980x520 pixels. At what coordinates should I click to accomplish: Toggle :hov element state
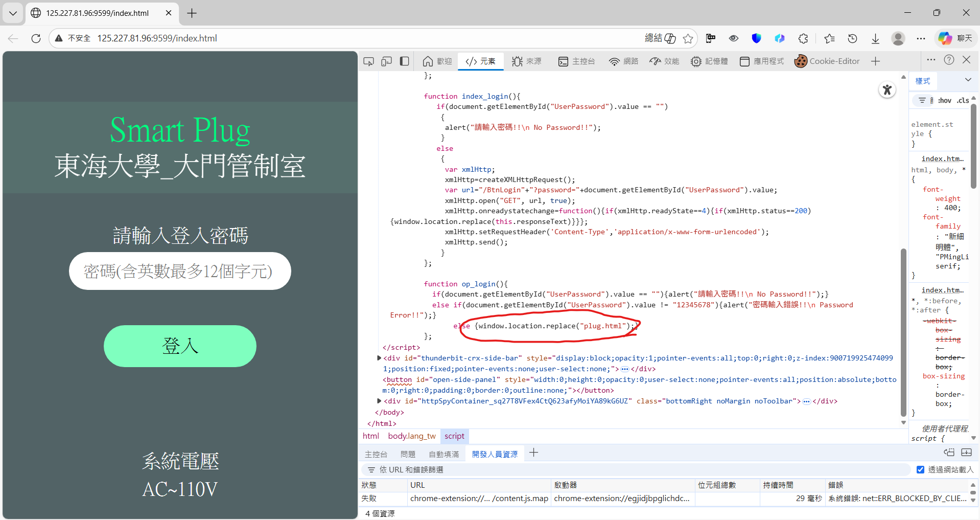click(x=945, y=101)
